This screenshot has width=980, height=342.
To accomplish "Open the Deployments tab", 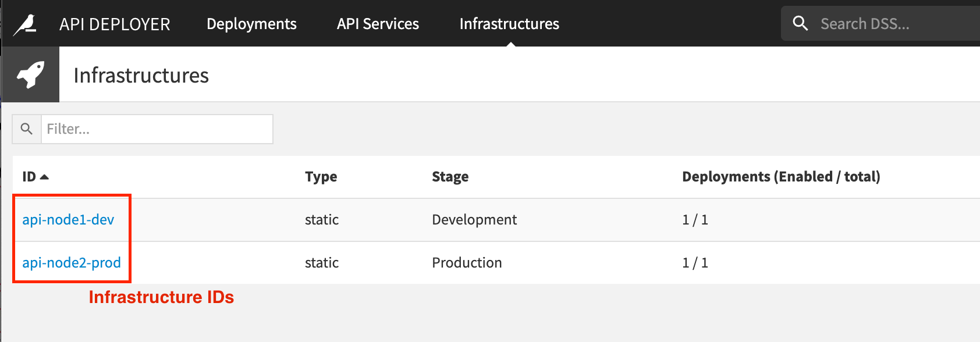I will (x=251, y=24).
